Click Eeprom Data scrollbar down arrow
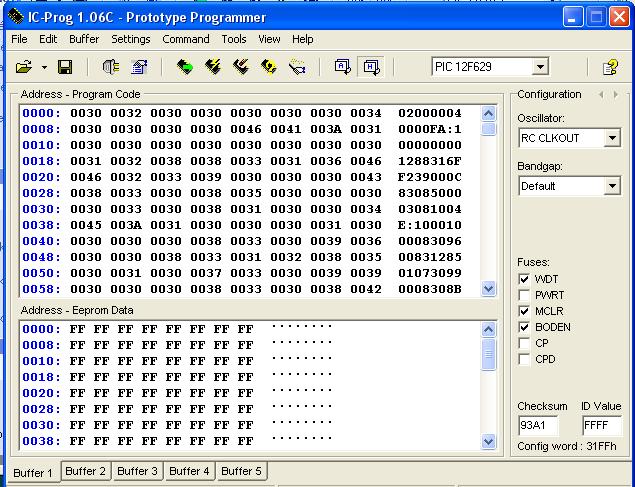 [x=489, y=441]
